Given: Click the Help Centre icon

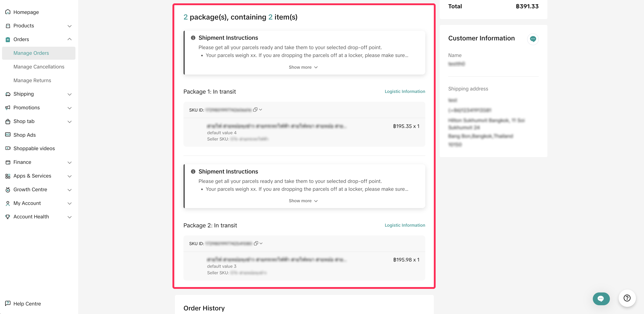Looking at the screenshot, I should coord(8,303).
